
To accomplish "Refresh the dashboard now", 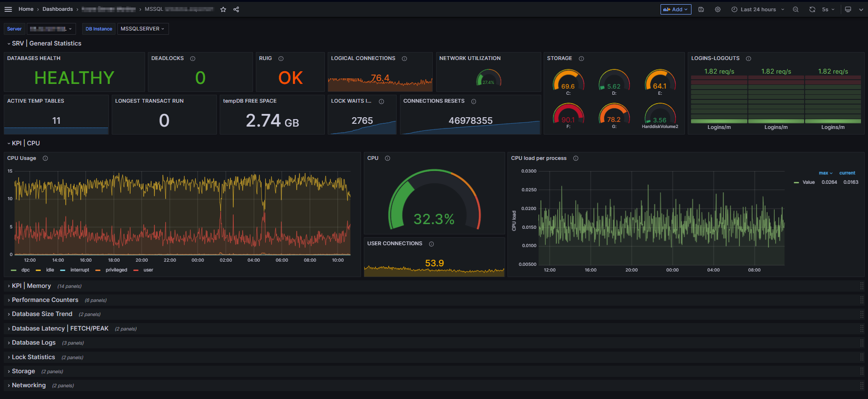I will pos(812,9).
